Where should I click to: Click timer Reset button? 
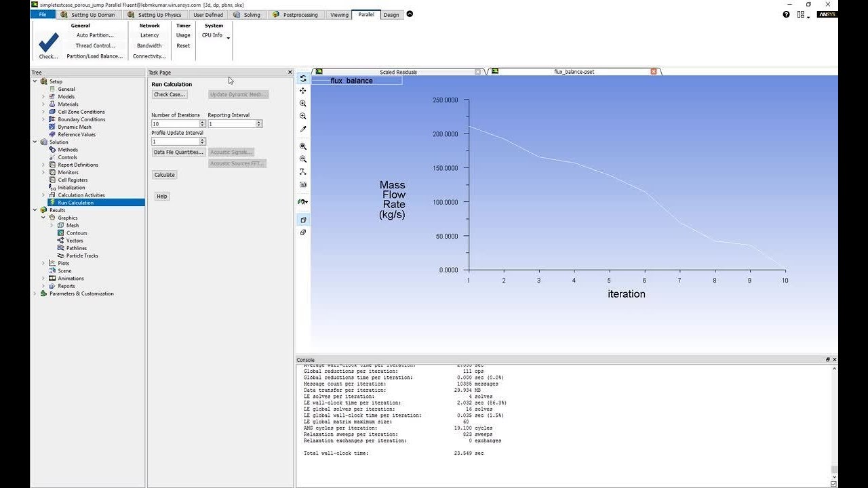point(183,46)
